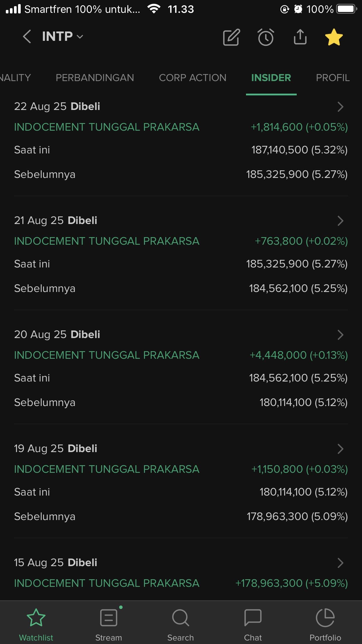Tap the back arrow icon

[27, 37]
